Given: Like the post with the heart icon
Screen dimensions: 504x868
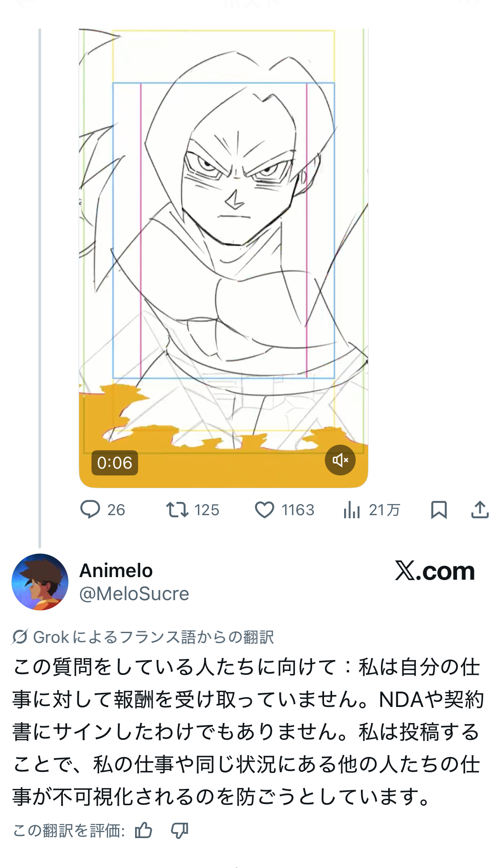Looking at the screenshot, I should coord(265,510).
